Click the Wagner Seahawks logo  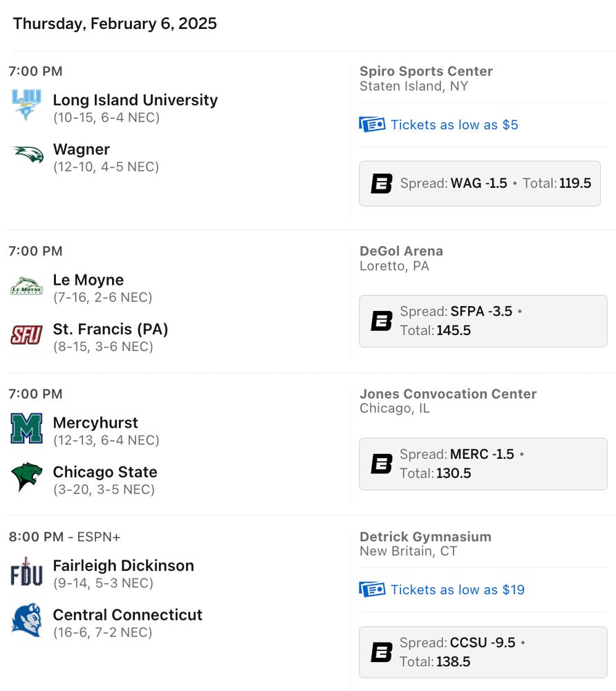point(27,155)
